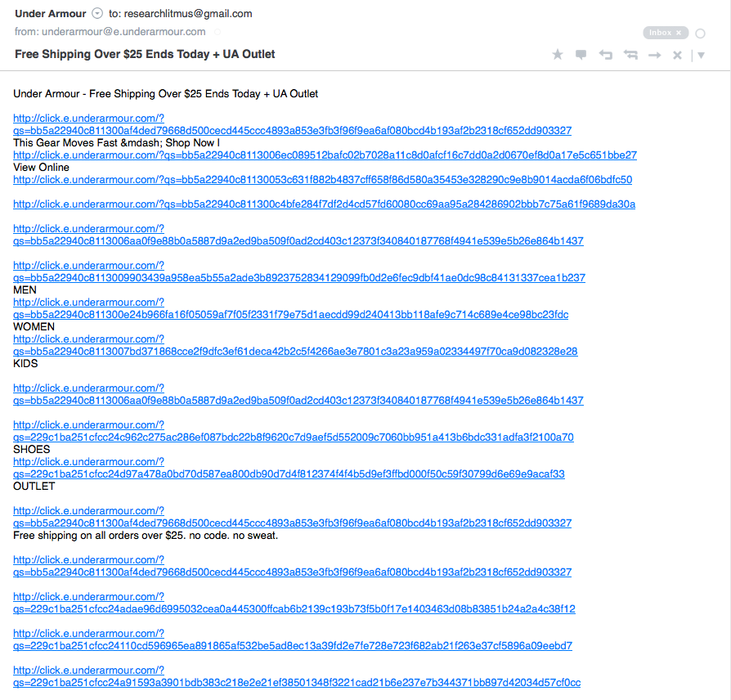
Task: Click the 'KIDS' text line
Action: click(x=25, y=364)
